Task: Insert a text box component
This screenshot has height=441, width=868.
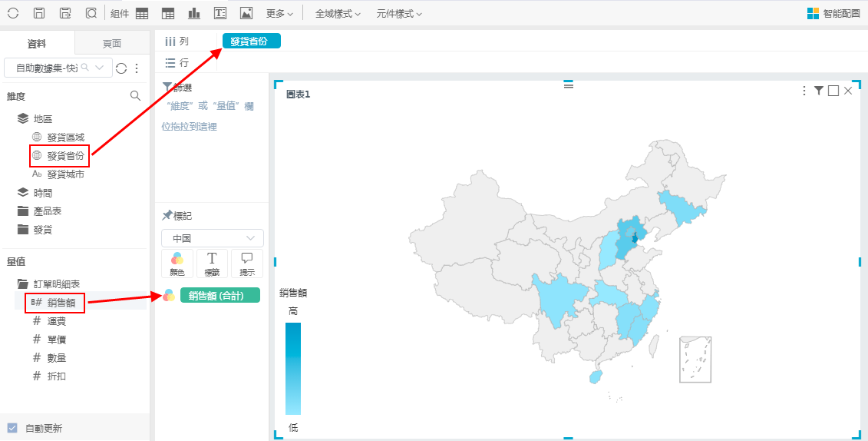Action: [x=220, y=13]
